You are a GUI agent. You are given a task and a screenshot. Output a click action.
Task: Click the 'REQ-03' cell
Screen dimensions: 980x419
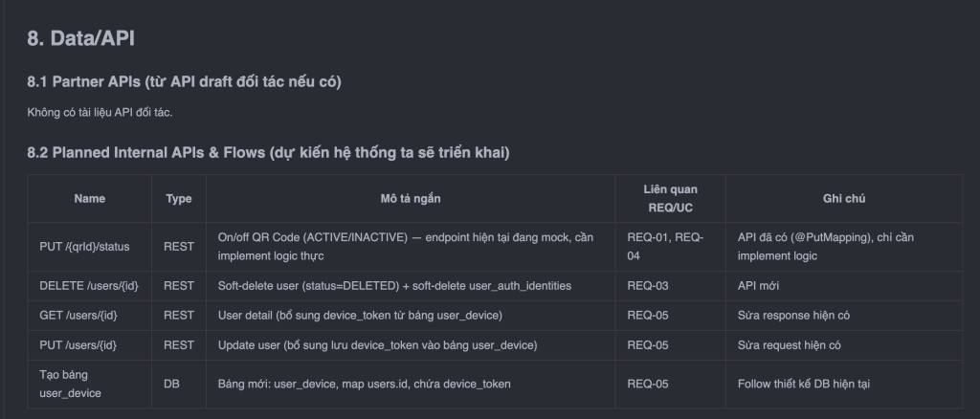coord(647,285)
